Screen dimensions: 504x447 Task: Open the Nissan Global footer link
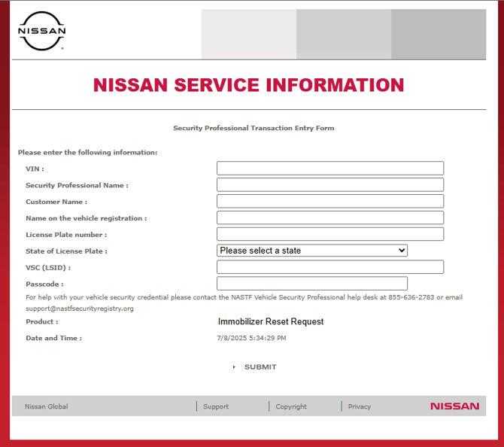point(47,406)
